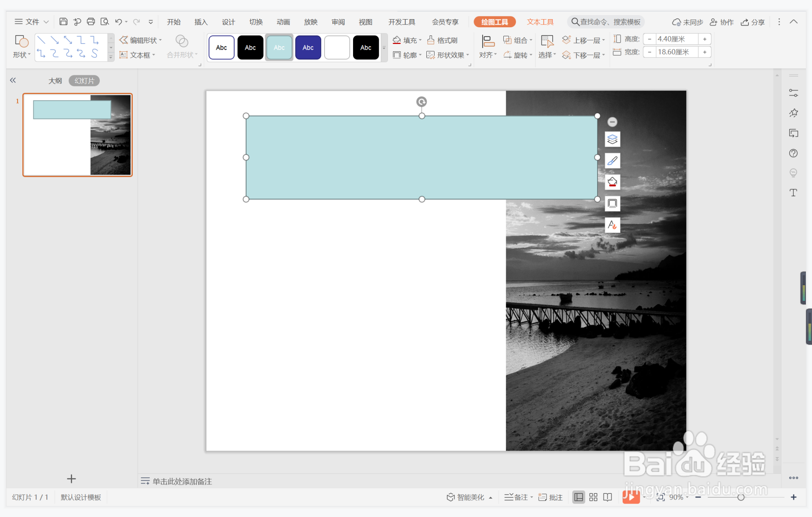
Task: Click the slideshow play button in the status bar
Action: click(630, 497)
